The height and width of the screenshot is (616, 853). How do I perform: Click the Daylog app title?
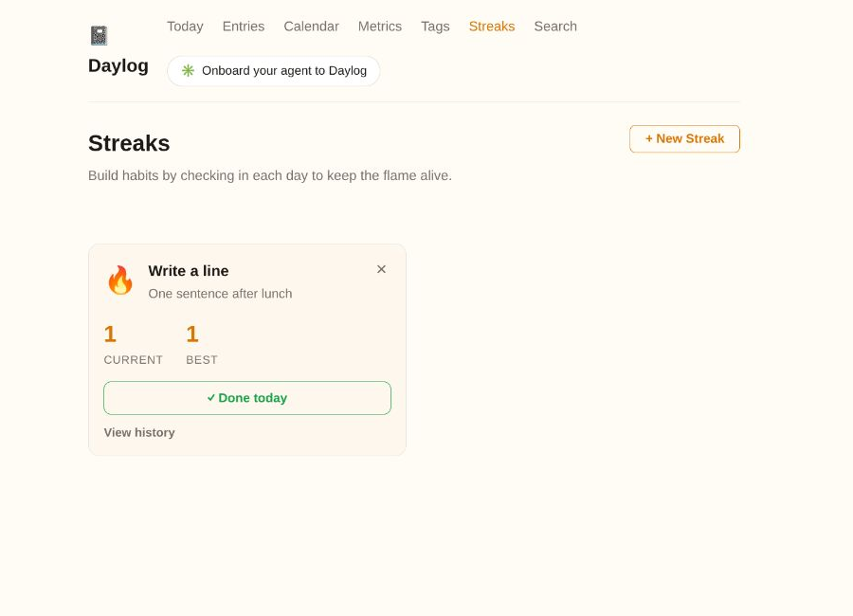coord(118,65)
